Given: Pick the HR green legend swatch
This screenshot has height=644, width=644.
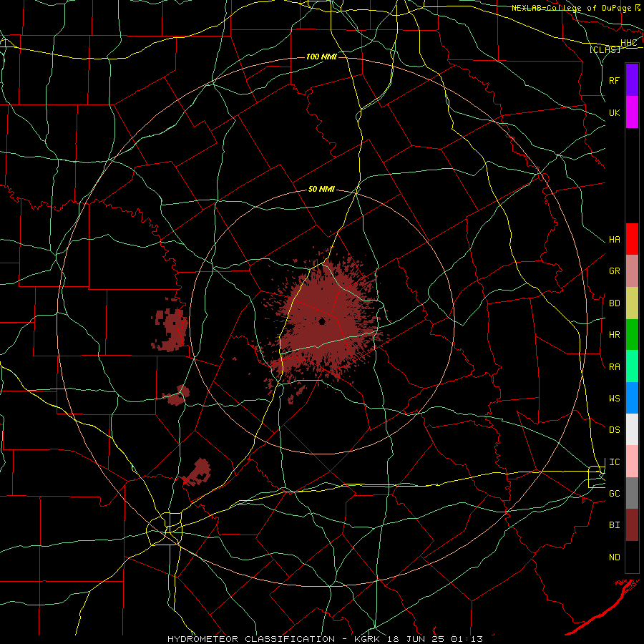Looking at the screenshot, I should click(x=632, y=335).
